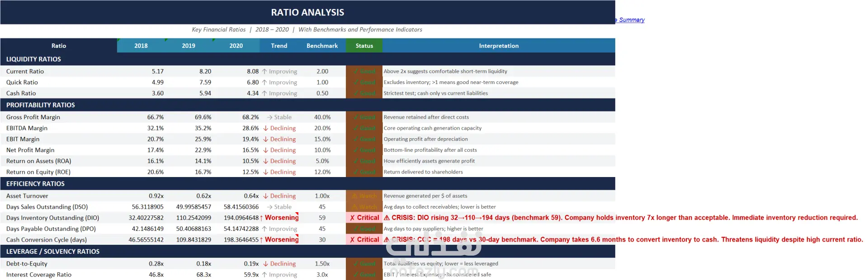Viewport: 868px width, 280px height.
Task: Select Current Ratio Good status cell
Action: [364, 71]
